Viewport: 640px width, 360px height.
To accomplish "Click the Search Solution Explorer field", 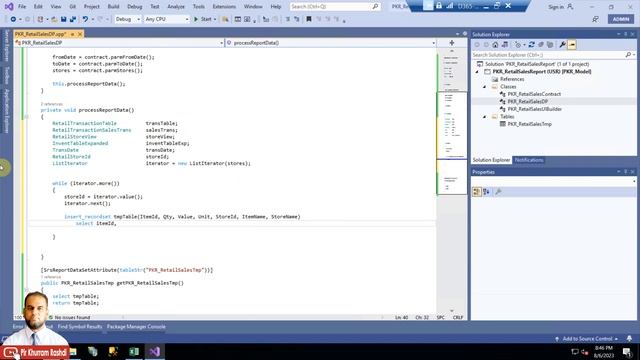I will [553, 55].
